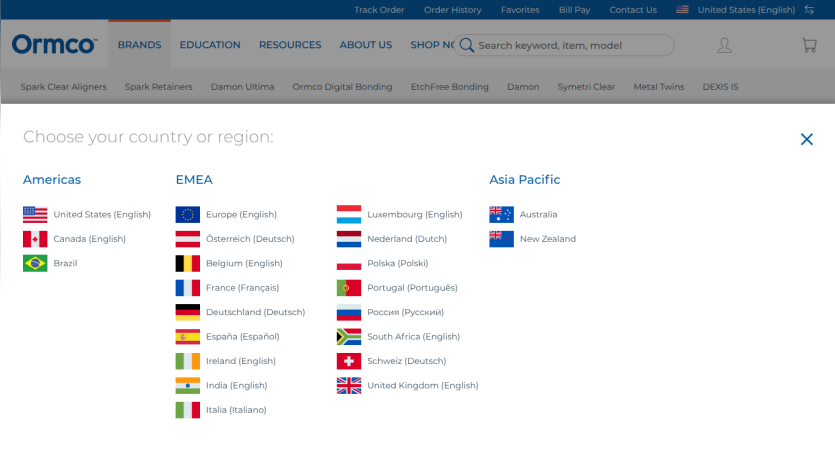Go to Symetri Clear

[586, 87]
